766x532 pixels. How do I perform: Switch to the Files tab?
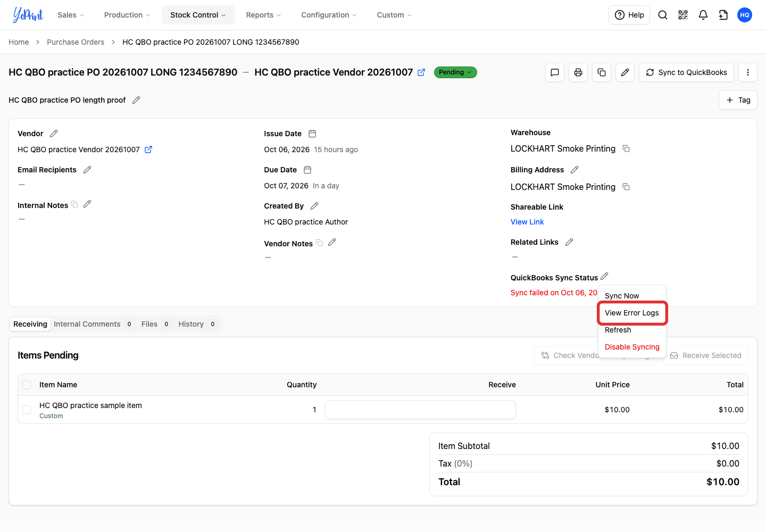156,324
